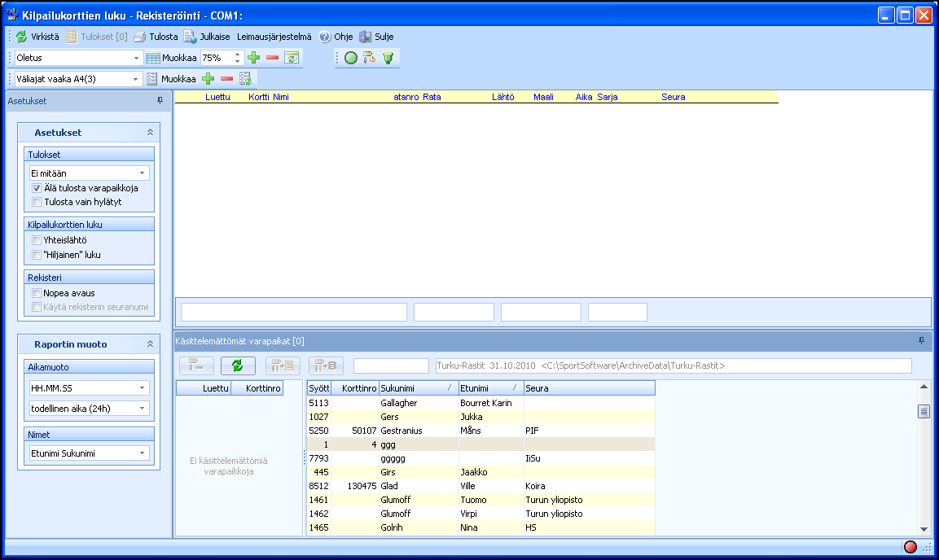Click the Syött column header
This screenshot has height=560, width=939.
pyautogui.click(x=318, y=388)
